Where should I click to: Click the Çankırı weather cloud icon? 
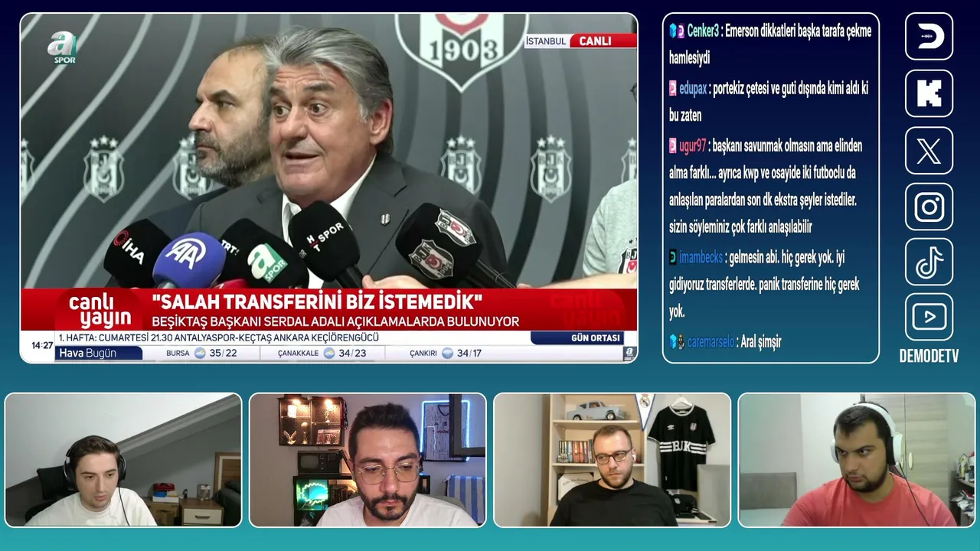(448, 353)
